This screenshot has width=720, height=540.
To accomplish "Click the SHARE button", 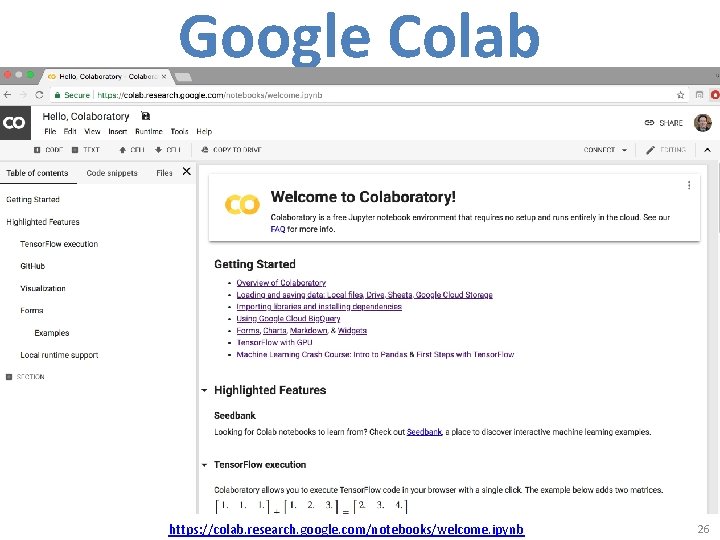I will pos(664,123).
